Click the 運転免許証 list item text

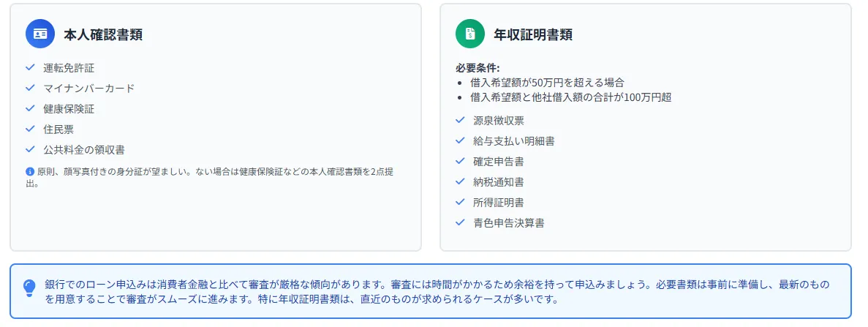coord(69,68)
